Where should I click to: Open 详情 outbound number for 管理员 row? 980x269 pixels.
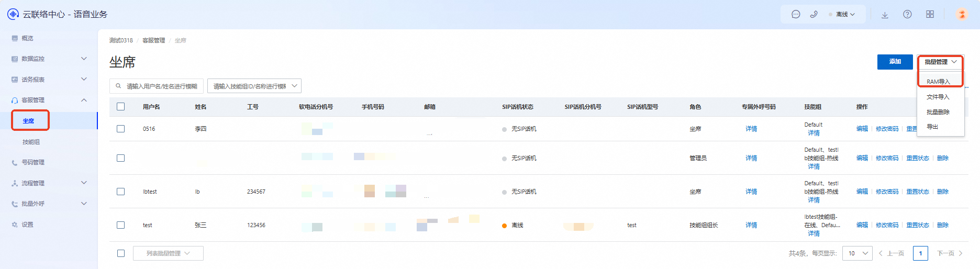tap(751, 158)
